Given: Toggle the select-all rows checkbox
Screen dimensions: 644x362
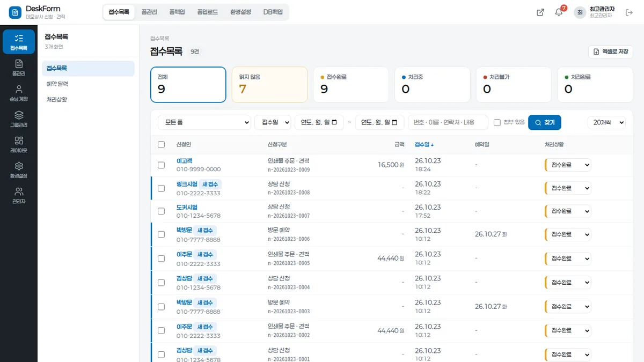Looking at the screenshot, I should [x=161, y=144].
